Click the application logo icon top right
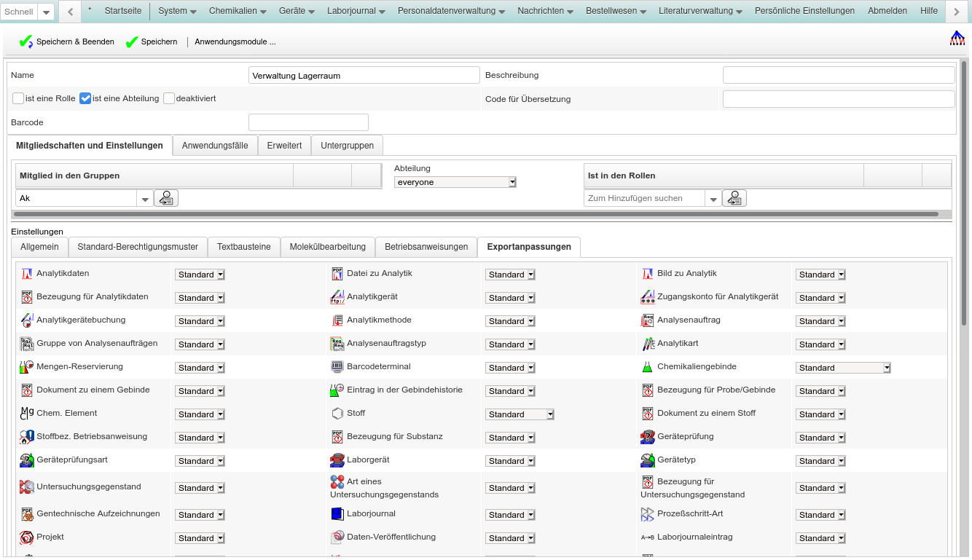This screenshot has width=972, height=560. tap(957, 39)
